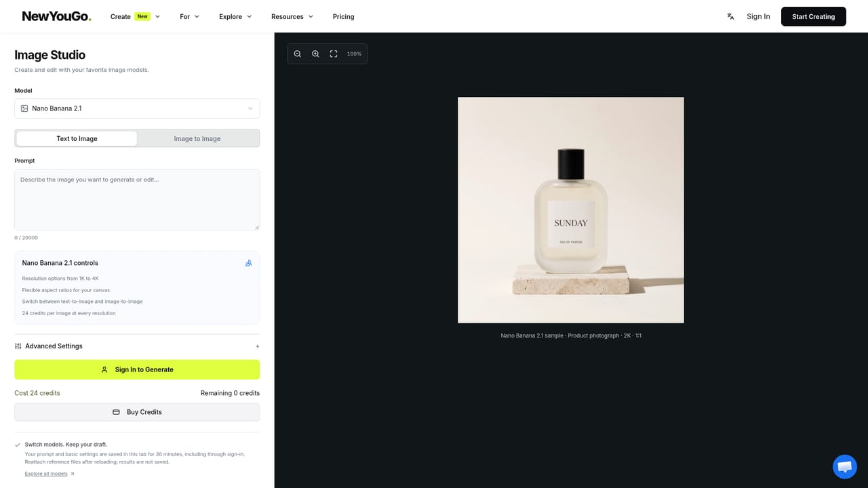Click the 'Cost 24 credits' text
Image resolution: width=868 pixels, height=488 pixels.
[x=37, y=393]
